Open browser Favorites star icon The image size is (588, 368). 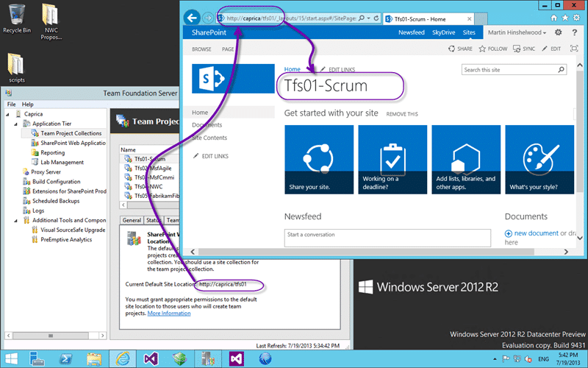point(565,18)
